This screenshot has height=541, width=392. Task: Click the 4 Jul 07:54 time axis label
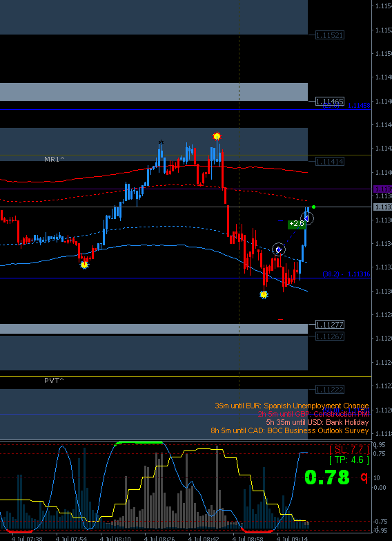pos(71,538)
